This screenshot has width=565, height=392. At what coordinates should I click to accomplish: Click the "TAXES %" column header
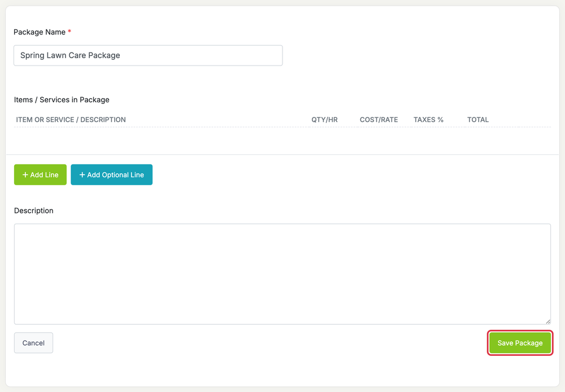(428, 120)
